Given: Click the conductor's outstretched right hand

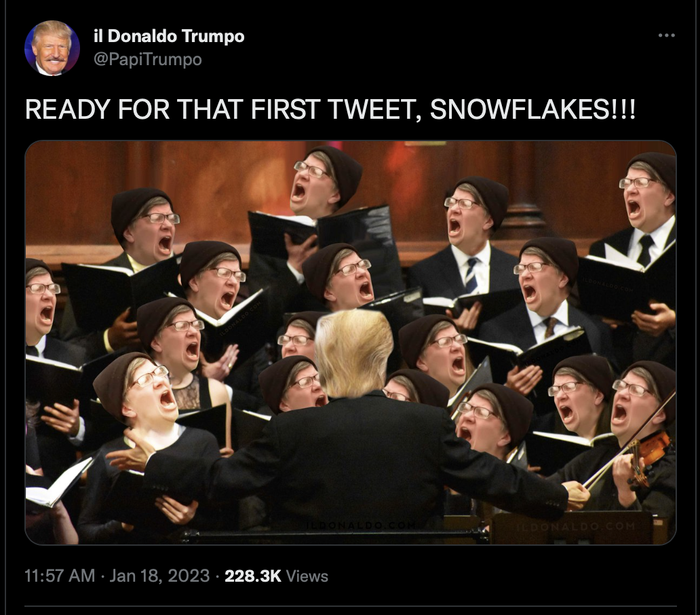Looking at the screenshot, I should point(577,494).
